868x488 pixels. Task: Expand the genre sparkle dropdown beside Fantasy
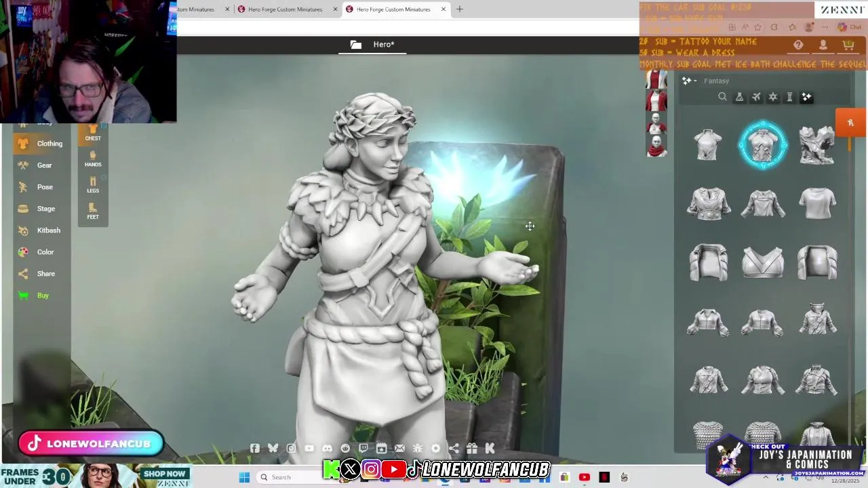tap(690, 81)
